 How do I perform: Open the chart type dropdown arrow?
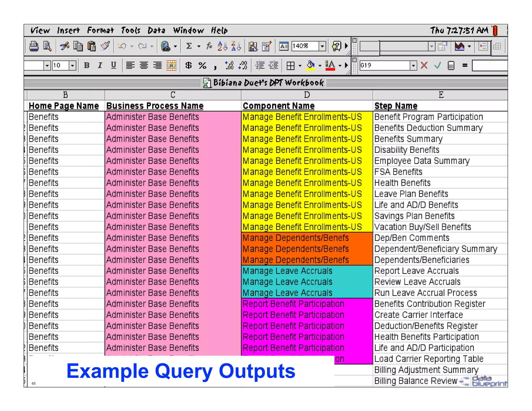(x=469, y=47)
